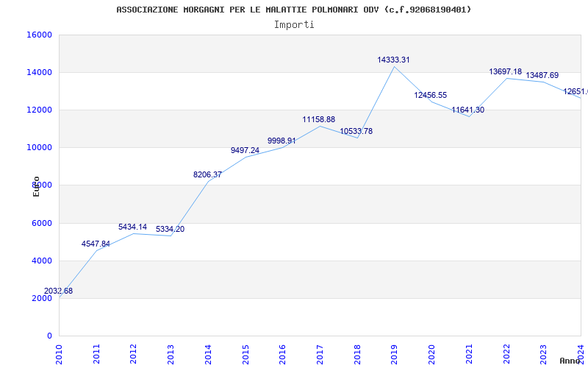This screenshot has height=368, width=588.
Task: Click the y-axis value 0
Action: [x=49, y=336]
